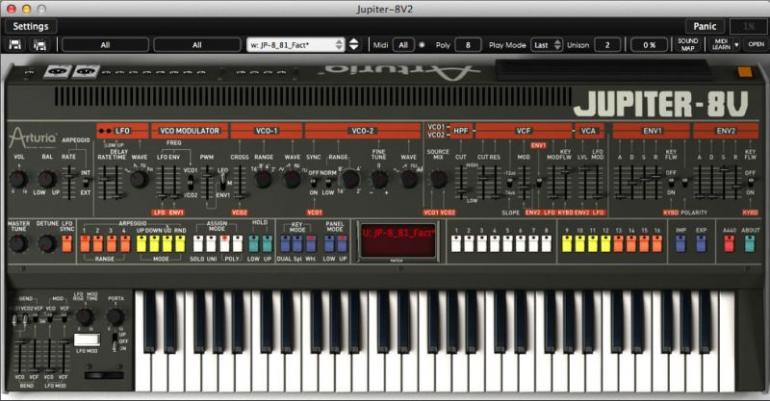Image resolution: width=770 pixels, height=401 pixels.
Task: Select white patch button 1
Action: pyautogui.click(x=456, y=243)
